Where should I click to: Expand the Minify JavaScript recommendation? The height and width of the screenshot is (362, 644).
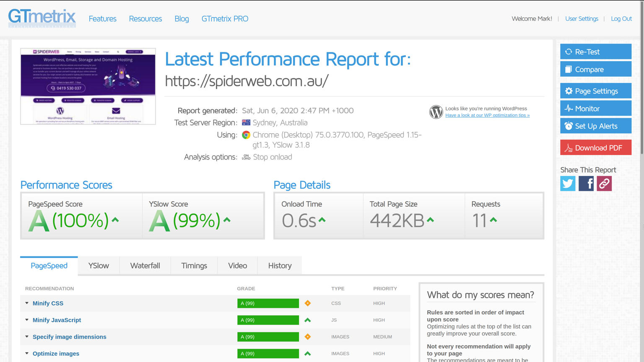click(27, 320)
